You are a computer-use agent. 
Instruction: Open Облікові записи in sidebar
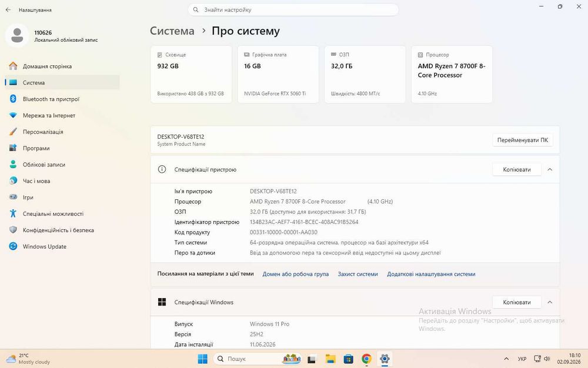click(x=62, y=165)
